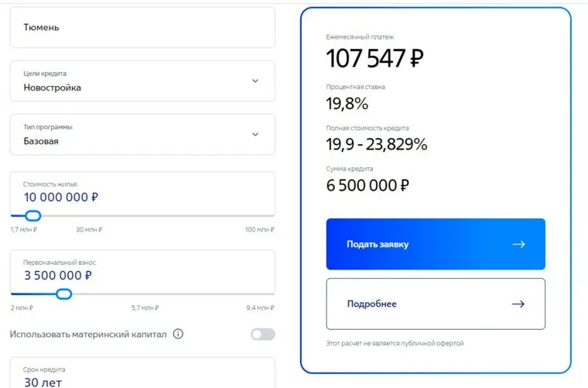Expand the Цели кредита dropdown chevron

pyautogui.click(x=256, y=81)
